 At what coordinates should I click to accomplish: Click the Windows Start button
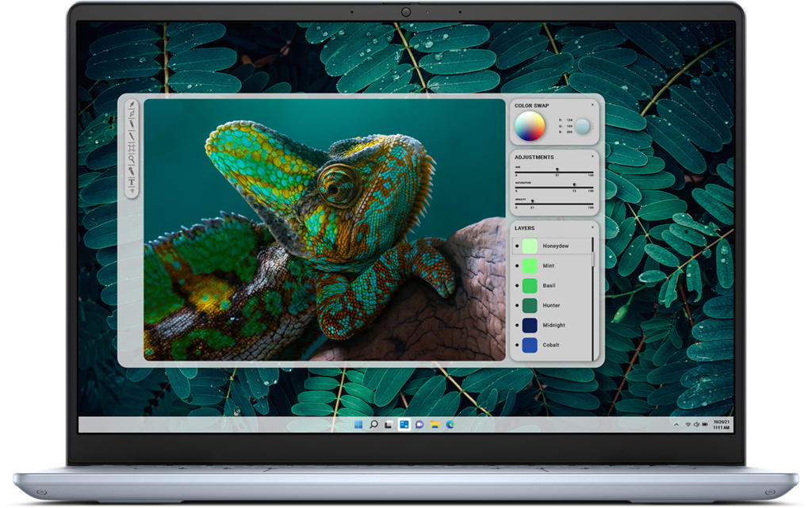pos(358,425)
